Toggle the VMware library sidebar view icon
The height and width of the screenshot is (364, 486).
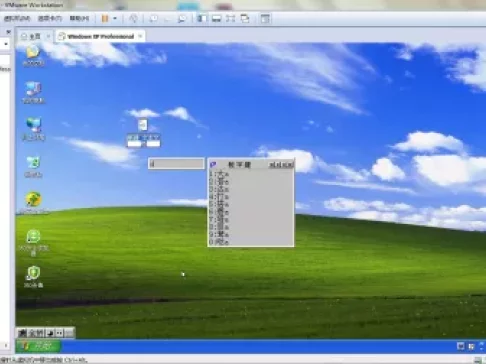tap(202, 18)
